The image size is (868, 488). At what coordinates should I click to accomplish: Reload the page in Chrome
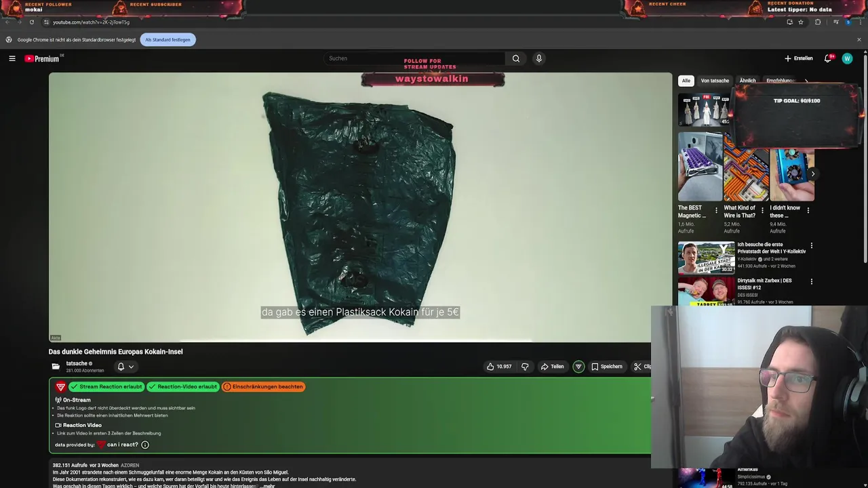click(31, 22)
